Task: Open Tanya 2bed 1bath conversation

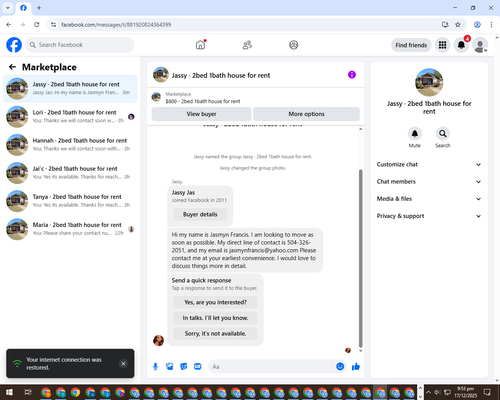Action: (x=70, y=201)
